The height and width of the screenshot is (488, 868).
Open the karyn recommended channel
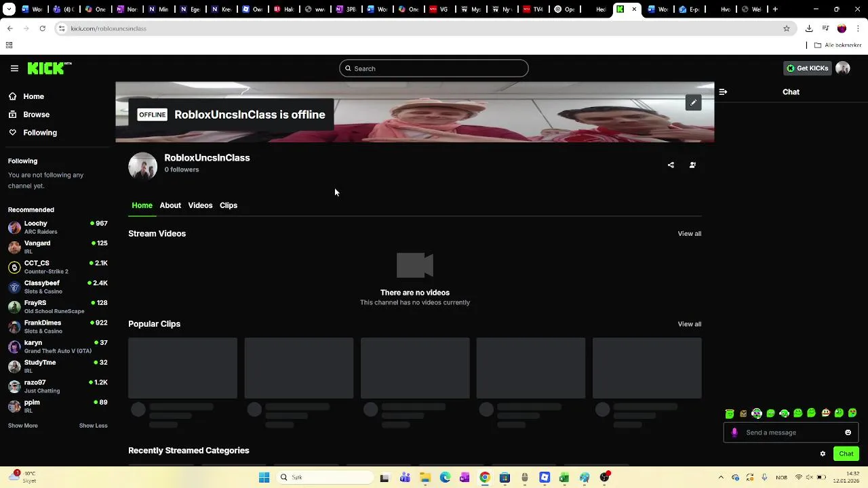click(x=58, y=347)
